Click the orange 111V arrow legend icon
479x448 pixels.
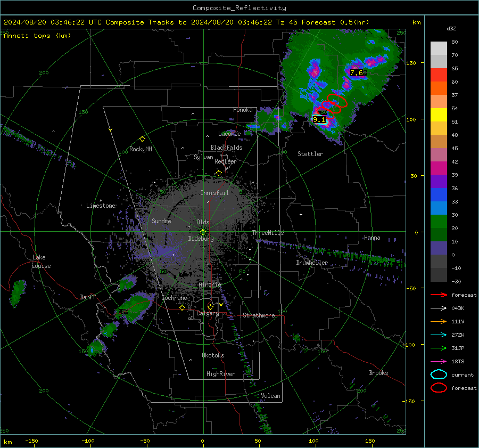point(439,321)
